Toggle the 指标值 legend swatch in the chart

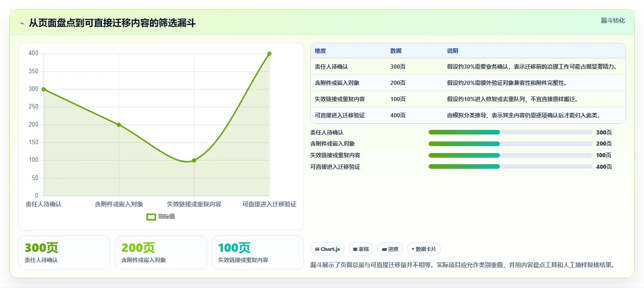(x=151, y=217)
